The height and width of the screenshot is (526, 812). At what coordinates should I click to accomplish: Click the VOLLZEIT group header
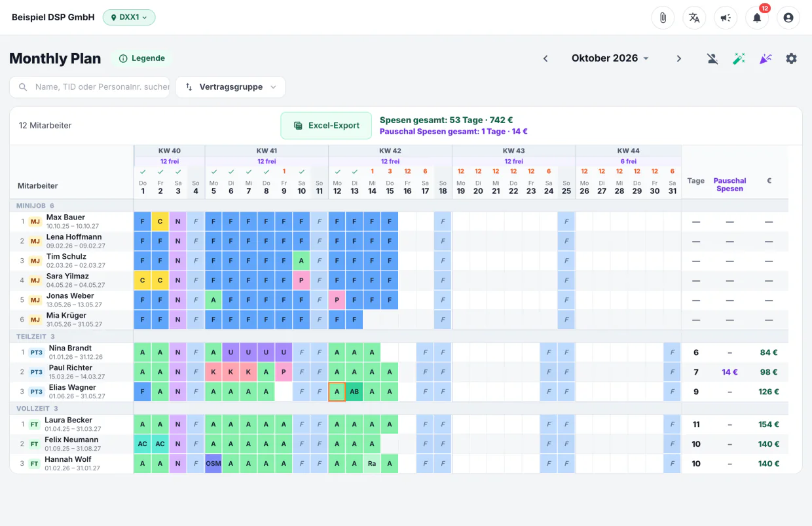pos(37,409)
